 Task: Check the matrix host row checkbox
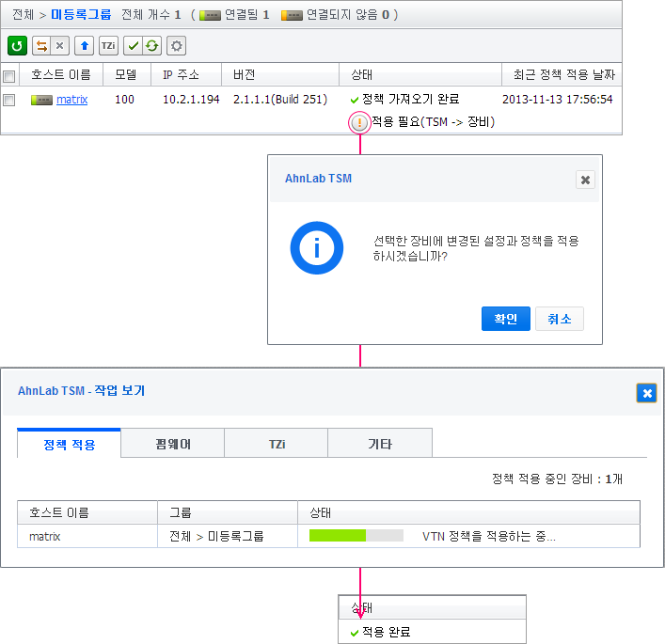pyautogui.click(x=9, y=100)
